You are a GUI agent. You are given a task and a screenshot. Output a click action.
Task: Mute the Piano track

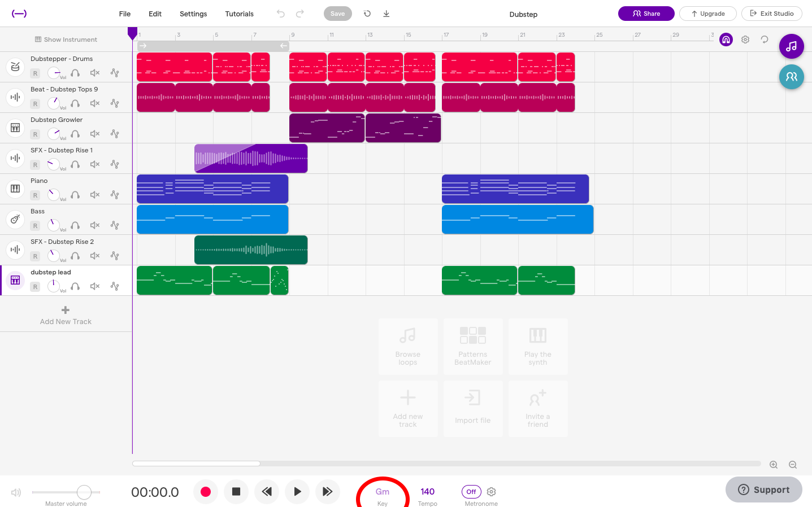pyautogui.click(x=95, y=195)
